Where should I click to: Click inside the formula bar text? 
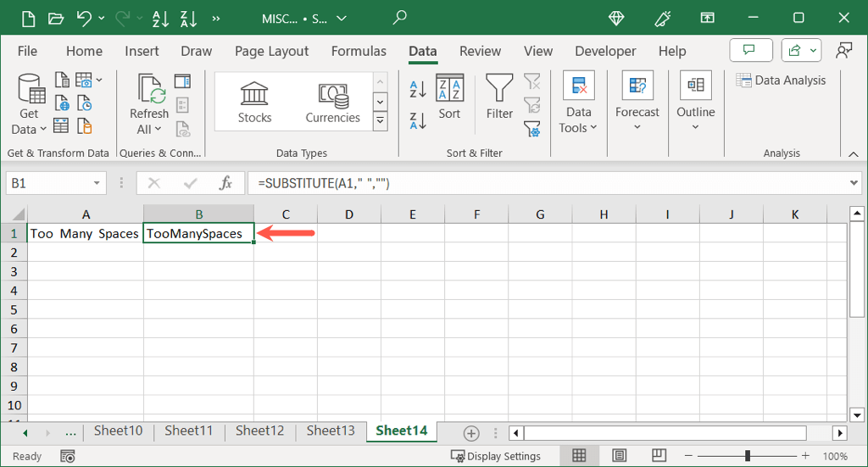tap(509, 183)
